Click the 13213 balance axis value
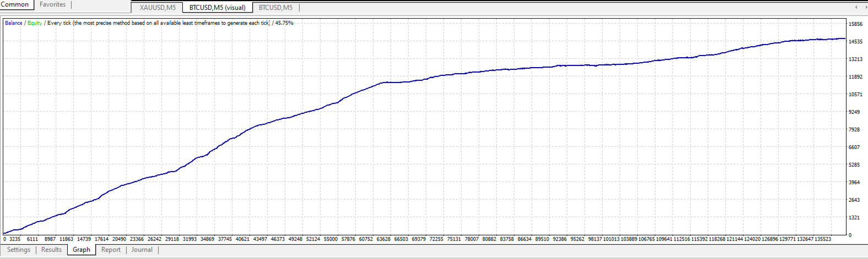Image resolution: width=868 pixels, height=259 pixels. click(855, 59)
